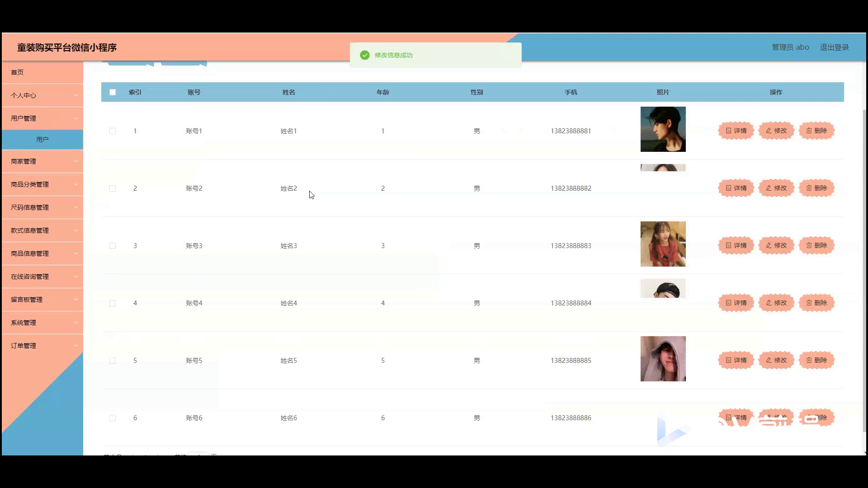The width and height of the screenshot is (868, 488).
Task: Delete the 账号2 user row
Action: (816, 188)
